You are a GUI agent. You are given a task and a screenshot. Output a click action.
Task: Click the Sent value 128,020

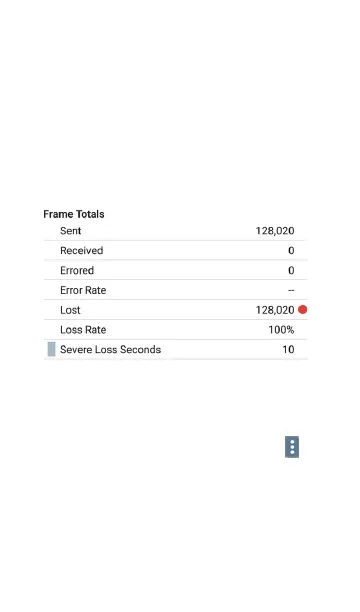coord(275,231)
